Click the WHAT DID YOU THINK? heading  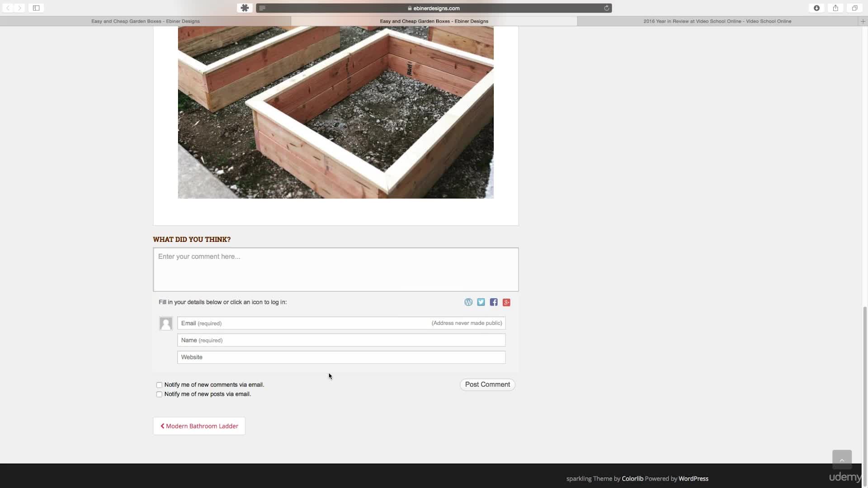pyautogui.click(x=192, y=239)
